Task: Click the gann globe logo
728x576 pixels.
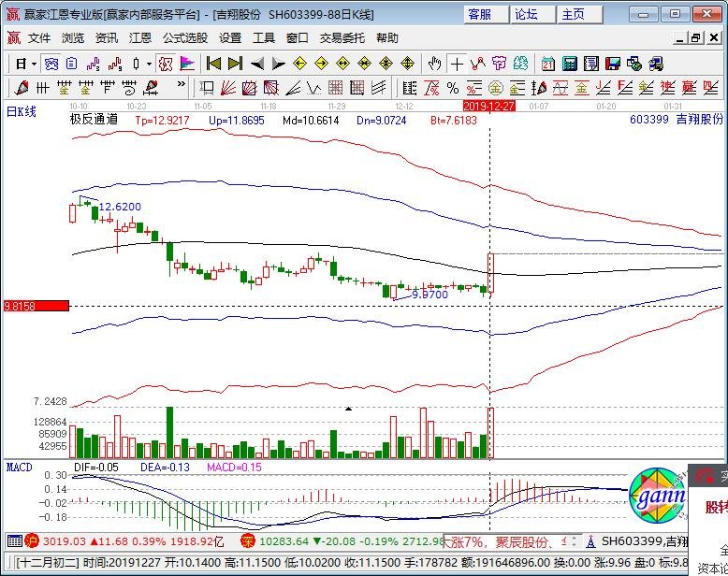Action: pos(659,496)
